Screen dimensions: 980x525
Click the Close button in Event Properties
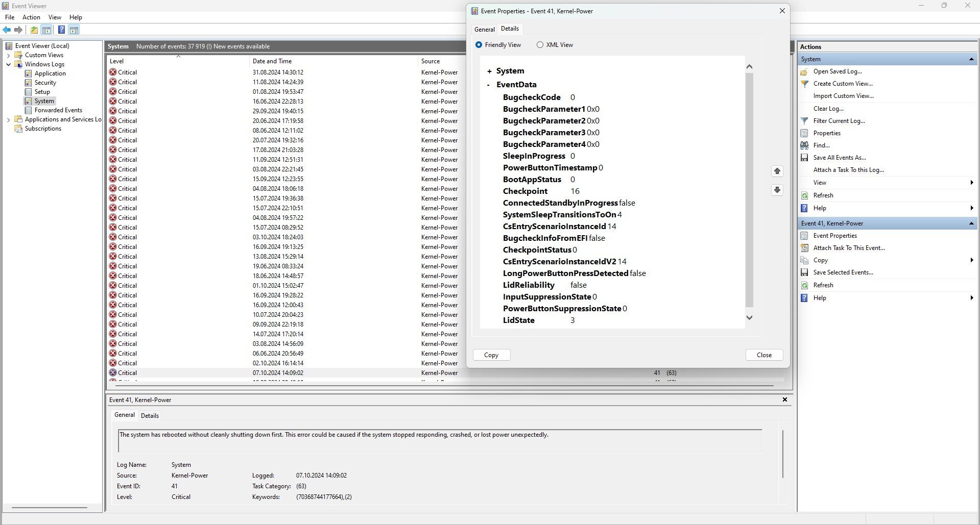(x=764, y=355)
